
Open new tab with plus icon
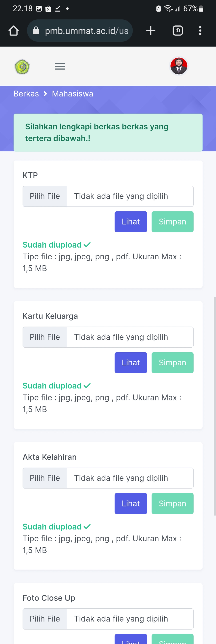click(151, 31)
